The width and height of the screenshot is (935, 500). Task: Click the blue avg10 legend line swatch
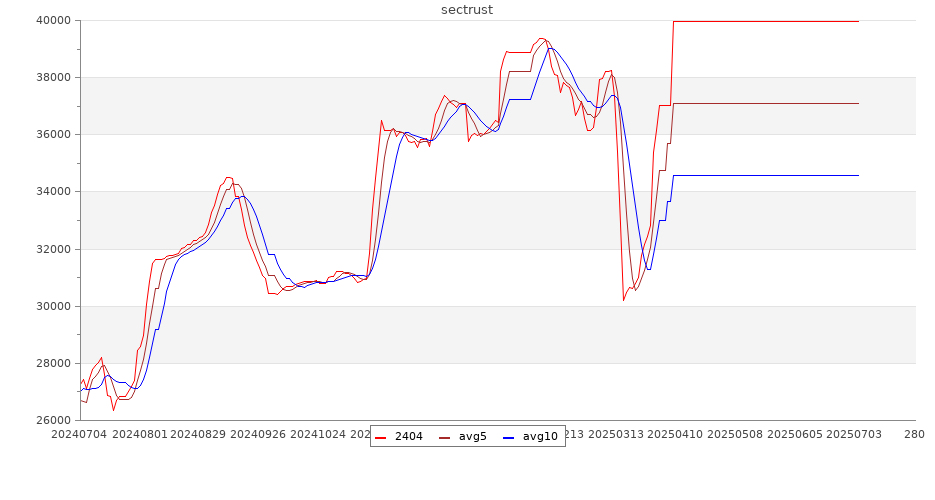coord(509,437)
